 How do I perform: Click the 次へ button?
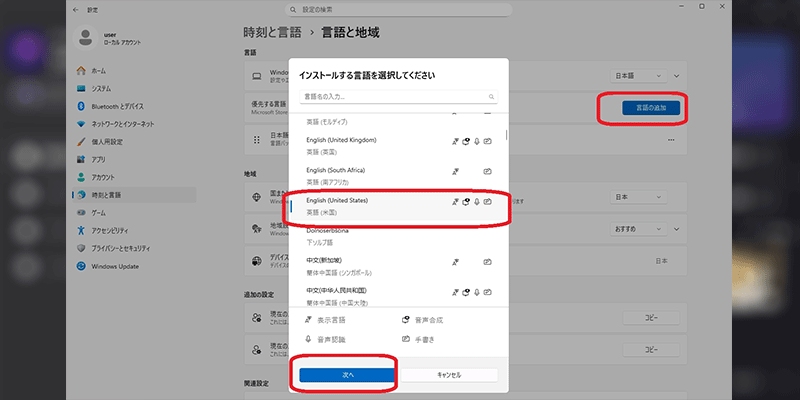(347, 375)
